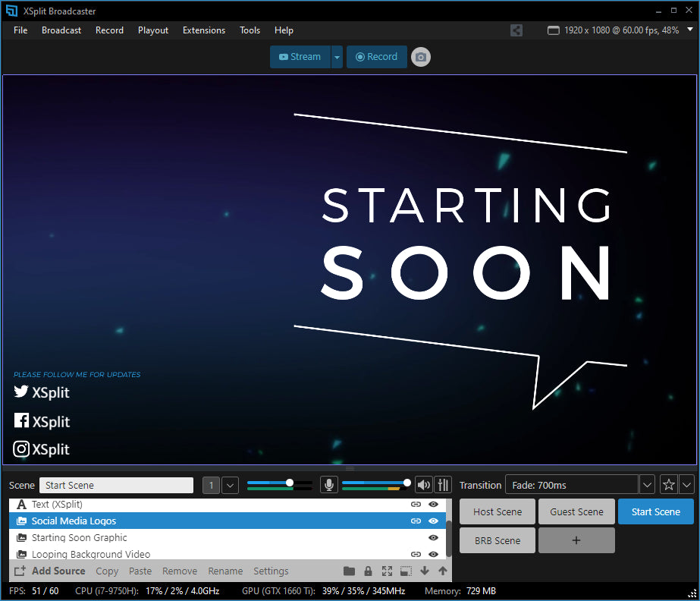This screenshot has height=601, width=700.
Task: Switch to the BRB Scene
Action: point(498,540)
